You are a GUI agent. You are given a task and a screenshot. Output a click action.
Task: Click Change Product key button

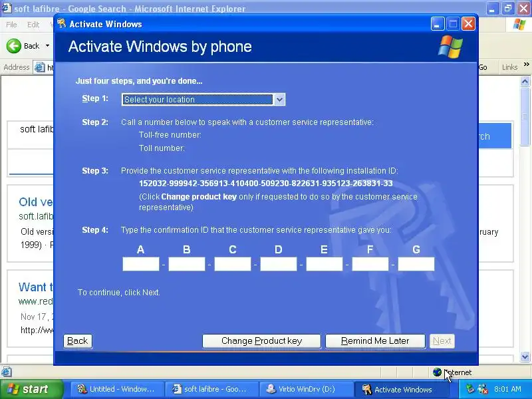[261, 341]
